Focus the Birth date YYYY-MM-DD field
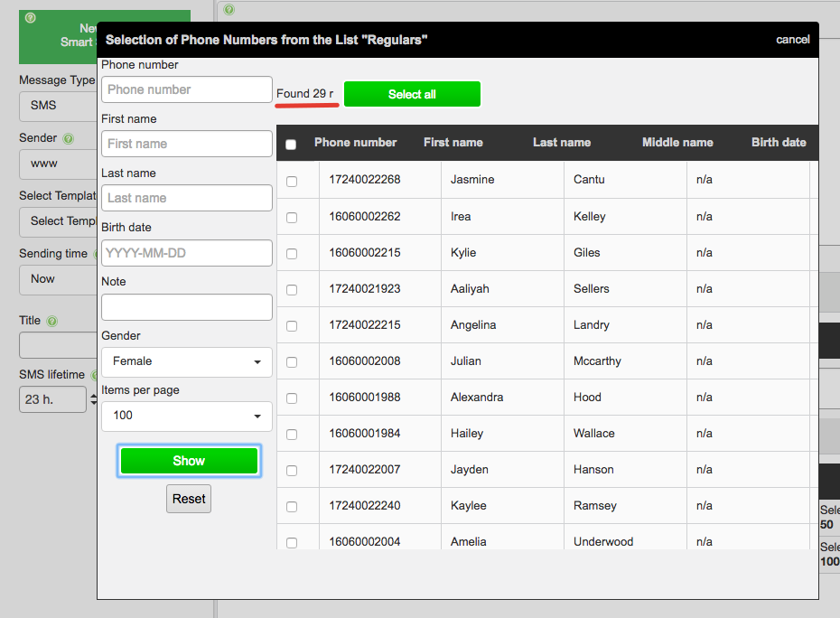 186,253
